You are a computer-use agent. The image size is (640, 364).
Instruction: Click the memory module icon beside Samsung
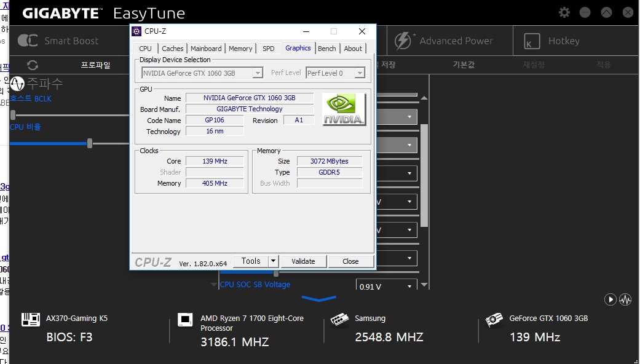click(339, 320)
